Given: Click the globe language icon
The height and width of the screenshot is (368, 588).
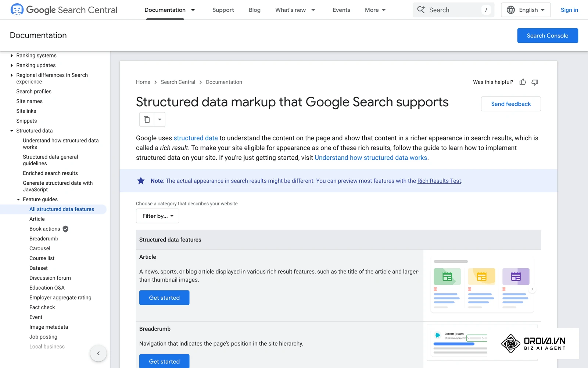Looking at the screenshot, I should coord(511,10).
